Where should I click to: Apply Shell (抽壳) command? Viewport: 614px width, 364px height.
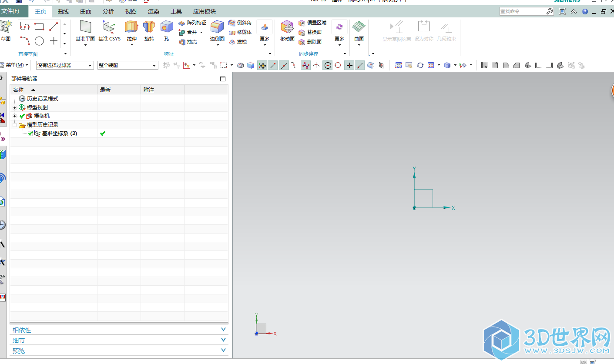188,42
